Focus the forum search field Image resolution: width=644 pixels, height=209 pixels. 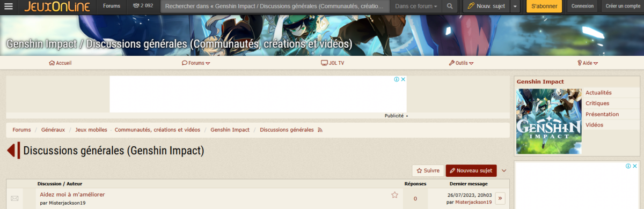(275, 6)
